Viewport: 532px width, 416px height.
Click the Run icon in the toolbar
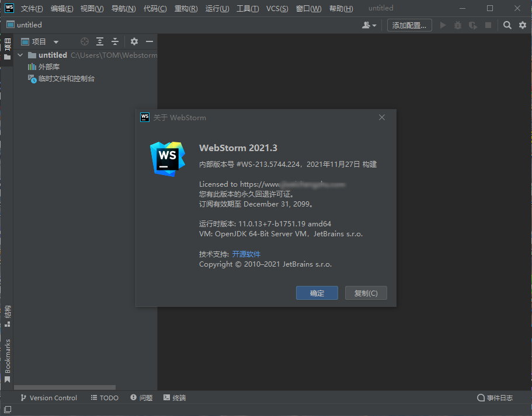click(x=443, y=25)
